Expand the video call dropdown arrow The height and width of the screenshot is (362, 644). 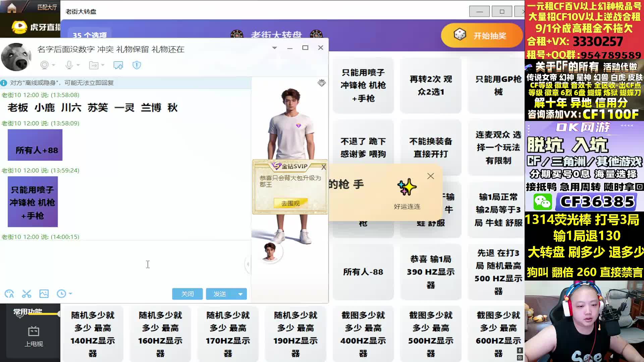54,65
